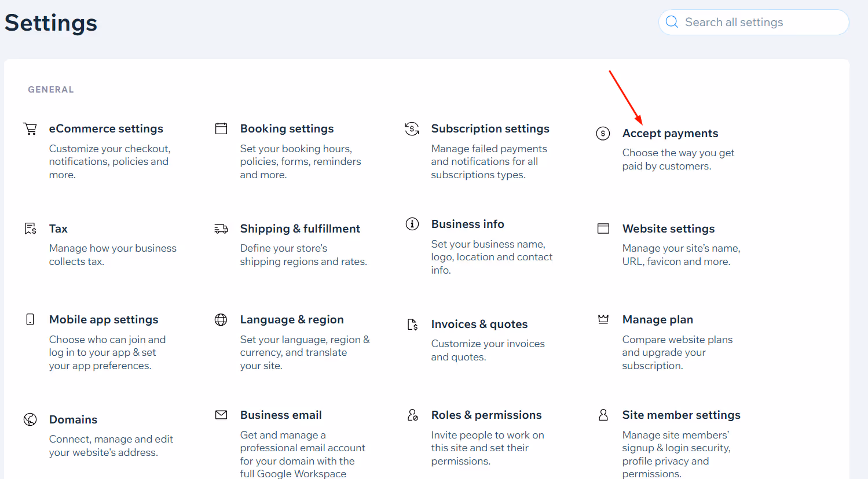This screenshot has height=479, width=868.
Task: Click the eCommerce settings cart icon
Action: point(30,128)
